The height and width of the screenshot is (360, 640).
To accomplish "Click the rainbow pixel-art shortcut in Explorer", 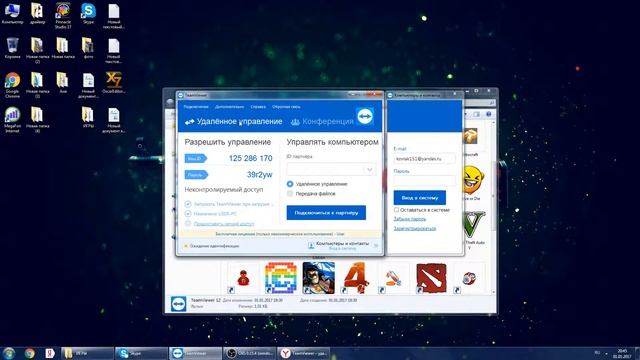I will coord(280,278).
